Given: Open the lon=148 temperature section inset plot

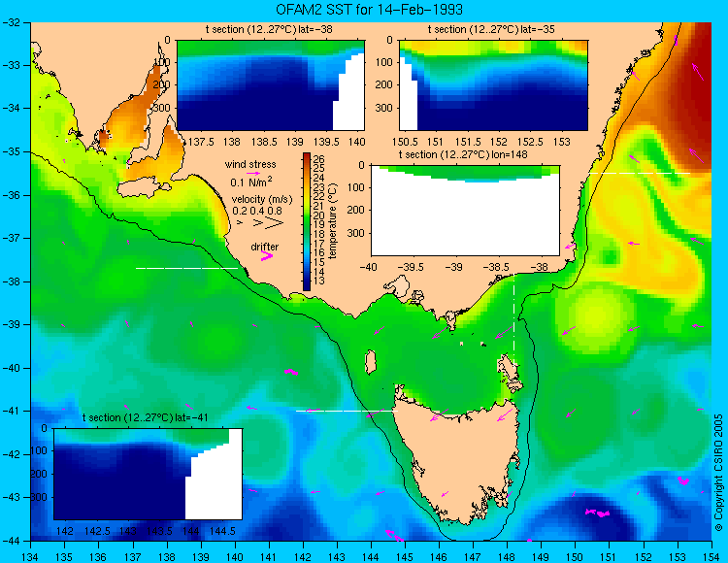Looking at the screenshot, I should click(x=465, y=211).
